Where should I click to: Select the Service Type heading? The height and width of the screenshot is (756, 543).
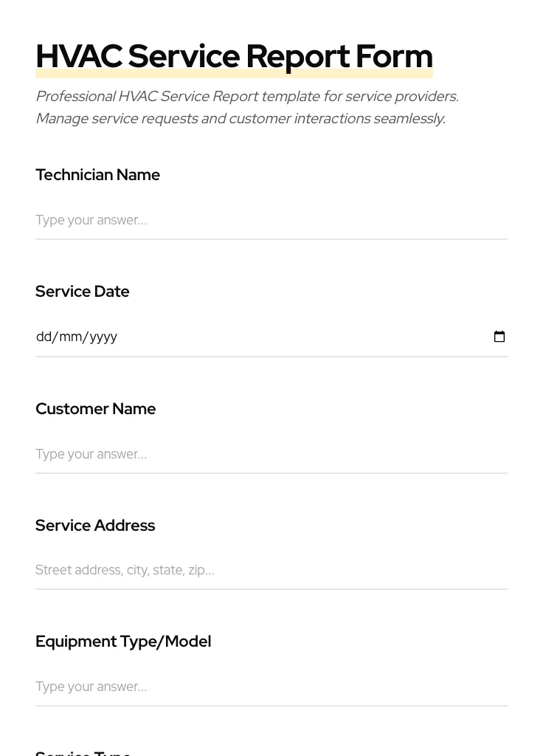83,752
